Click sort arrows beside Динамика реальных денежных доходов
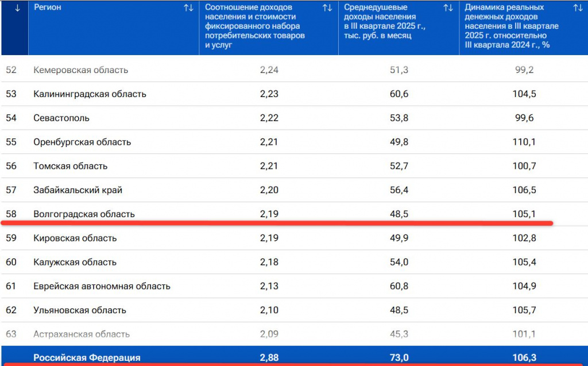This screenshot has width=588, height=366. (x=578, y=8)
